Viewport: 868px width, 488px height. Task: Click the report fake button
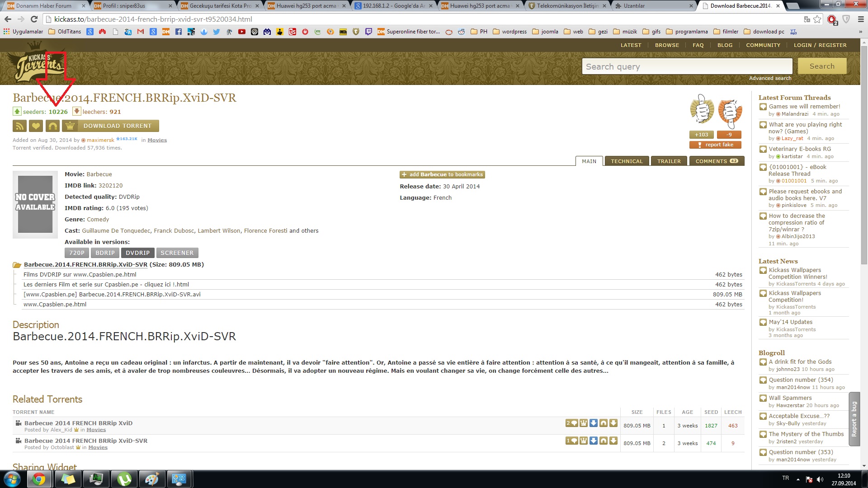[x=715, y=145]
